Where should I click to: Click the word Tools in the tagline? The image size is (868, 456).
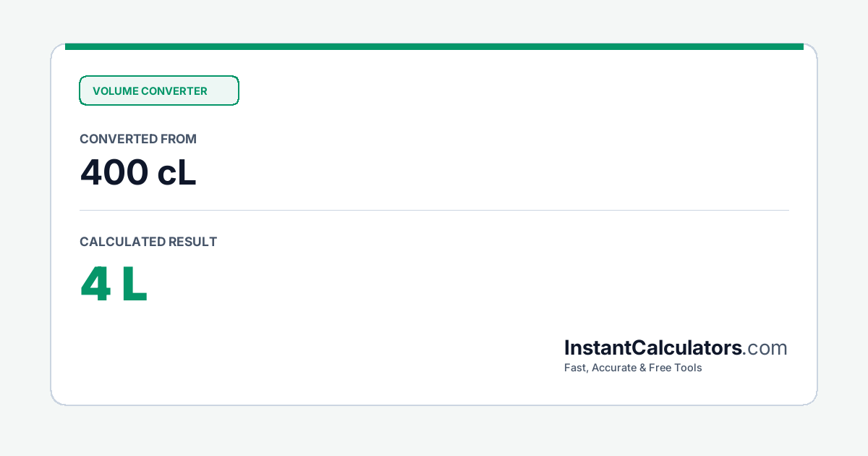(688, 368)
